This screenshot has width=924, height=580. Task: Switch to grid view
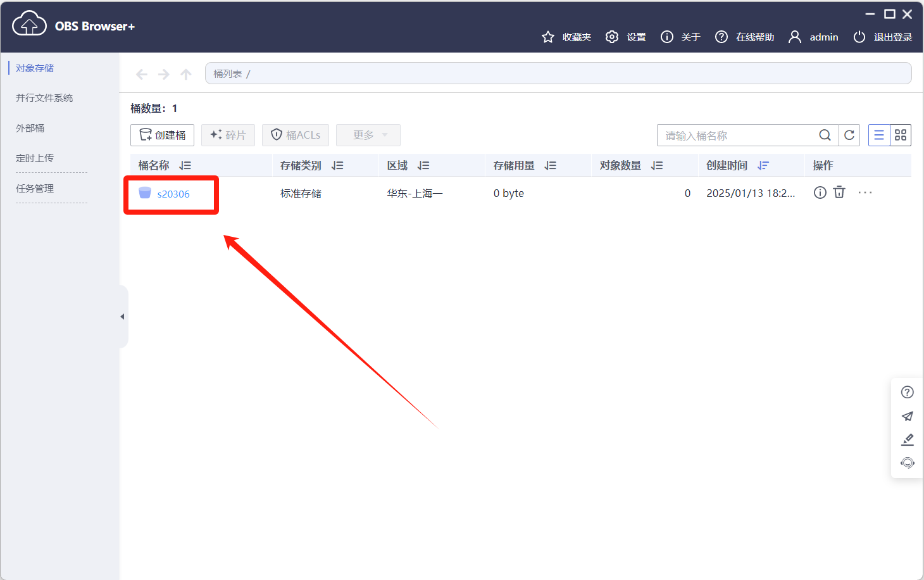(x=900, y=135)
